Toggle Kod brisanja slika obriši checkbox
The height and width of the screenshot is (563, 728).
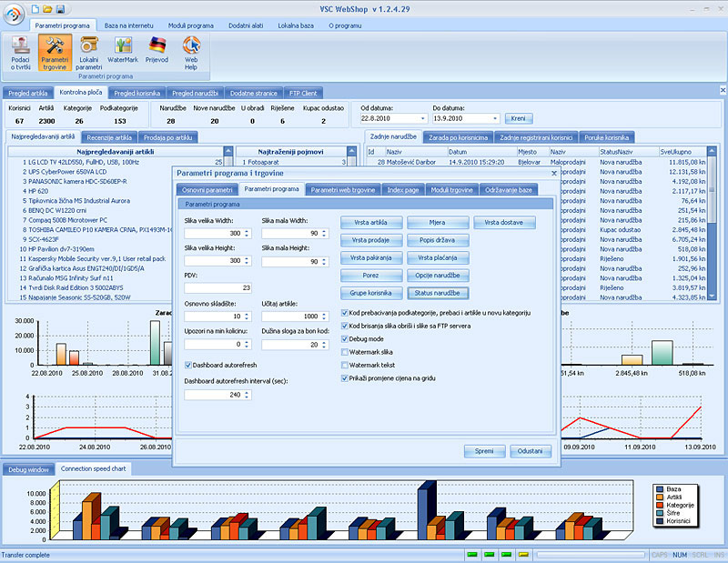[x=345, y=326]
